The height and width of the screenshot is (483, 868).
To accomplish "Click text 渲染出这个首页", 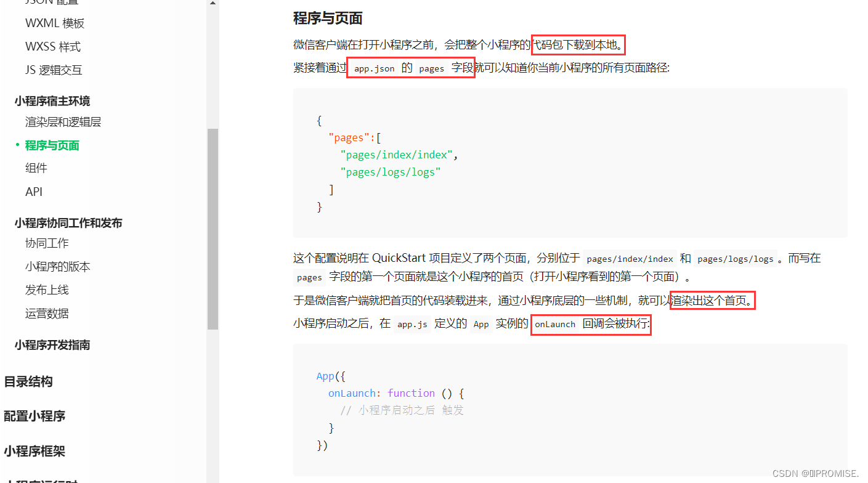I will pos(708,301).
